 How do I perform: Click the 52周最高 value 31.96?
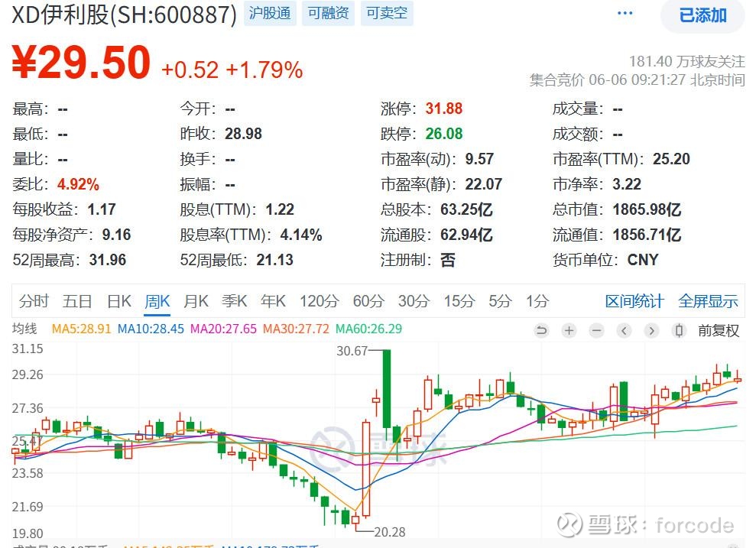(108, 261)
